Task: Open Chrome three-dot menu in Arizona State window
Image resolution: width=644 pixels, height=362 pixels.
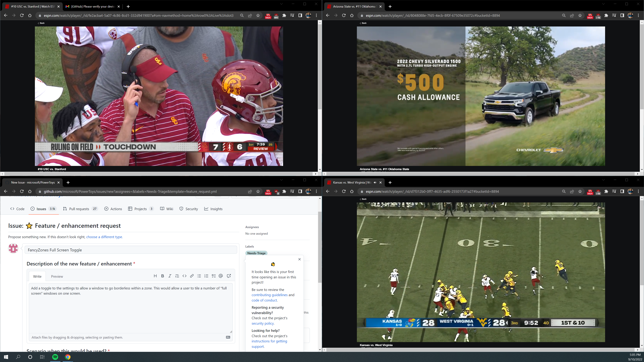Action: coord(638,15)
